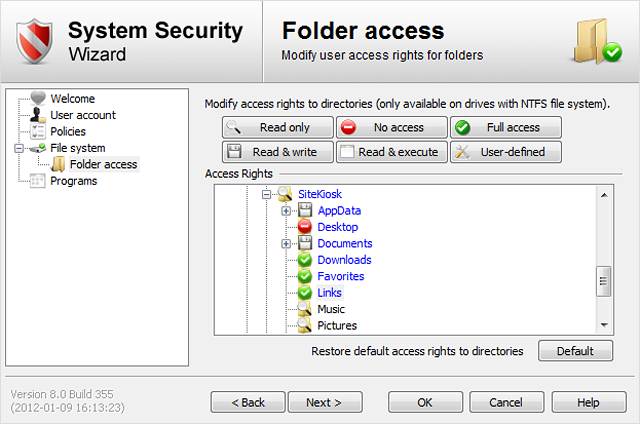Select Programs in the navigation tree
Viewport: 640px width, 424px height.
click(73, 181)
